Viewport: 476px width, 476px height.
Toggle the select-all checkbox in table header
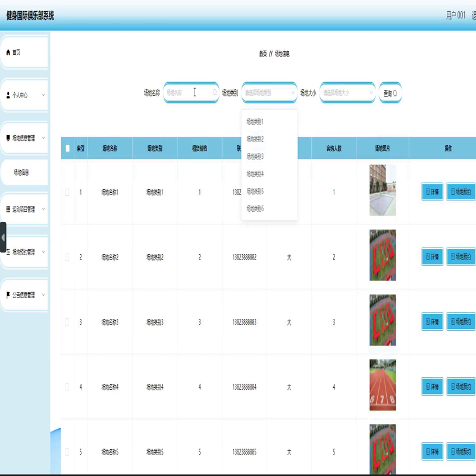tap(67, 148)
